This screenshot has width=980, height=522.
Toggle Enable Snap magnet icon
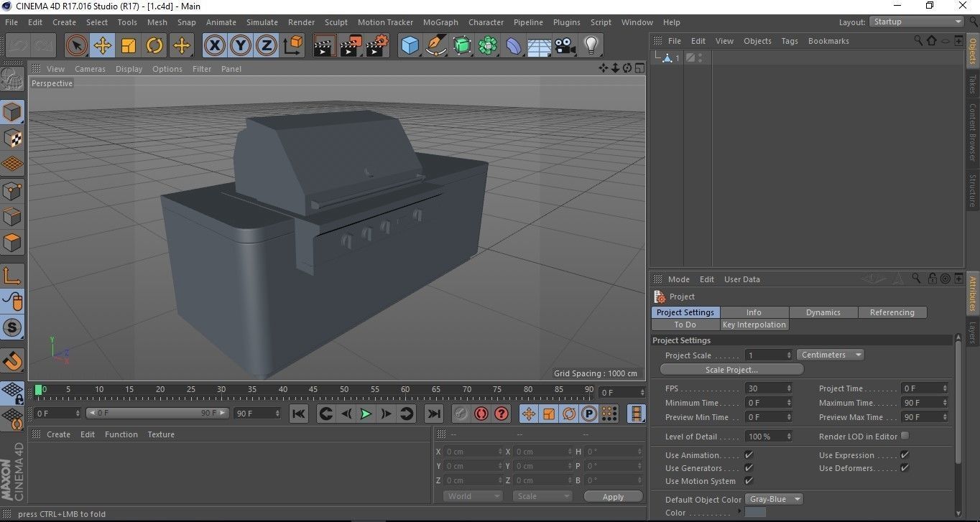click(x=12, y=360)
